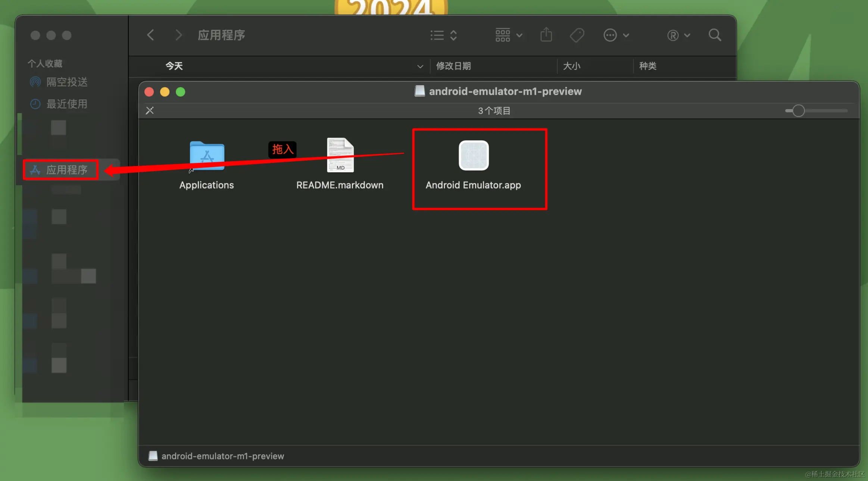Click the X icon beside item count
This screenshot has height=481, width=868.
pyautogui.click(x=150, y=111)
